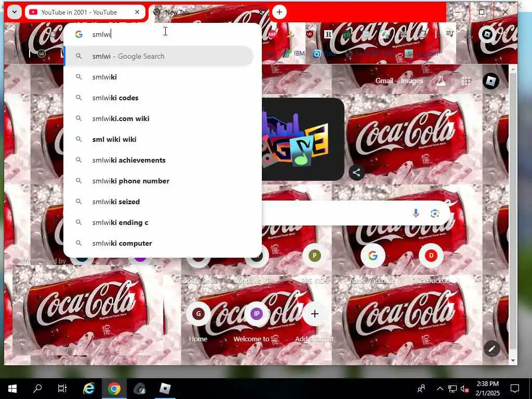Choose the smlwiki codes suggestion
The image size is (532, 399).
point(159,98)
